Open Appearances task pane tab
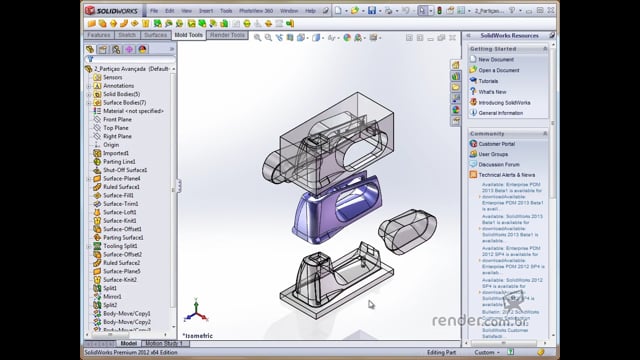This screenshot has height=360, width=640. coord(456,109)
